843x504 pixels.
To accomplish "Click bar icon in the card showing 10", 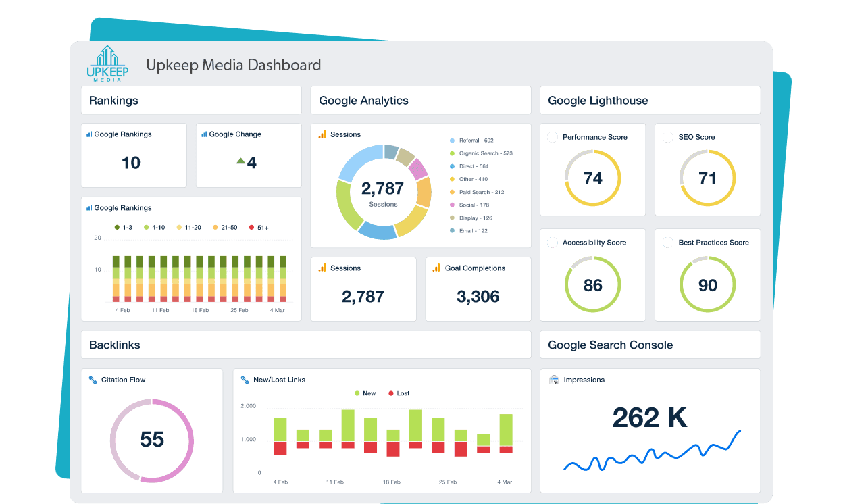I will (89, 134).
